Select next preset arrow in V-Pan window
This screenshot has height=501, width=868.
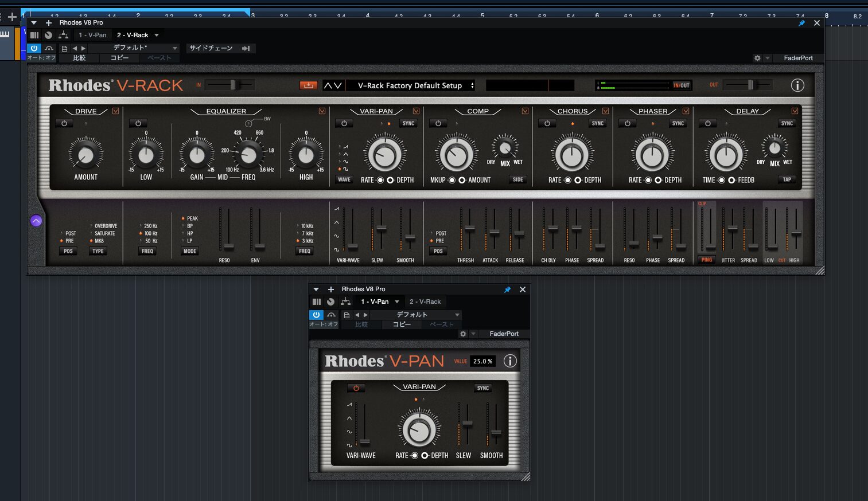[x=365, y=315]
